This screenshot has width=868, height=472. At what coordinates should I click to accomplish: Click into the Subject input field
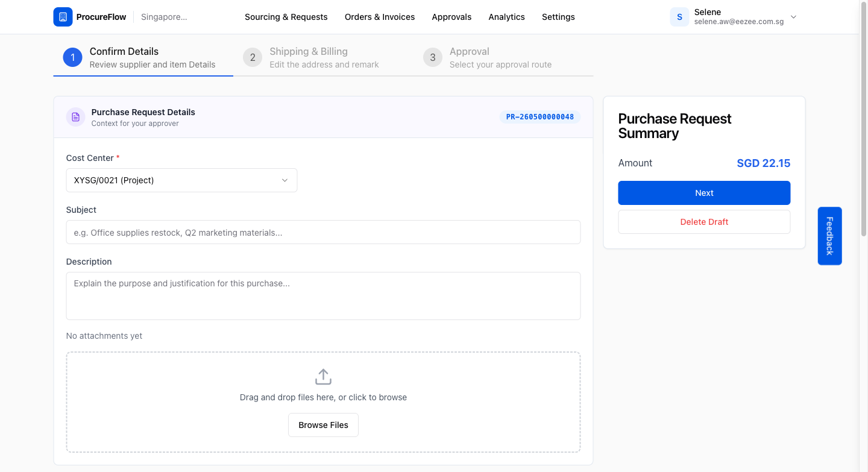click(x=323, y=232)
